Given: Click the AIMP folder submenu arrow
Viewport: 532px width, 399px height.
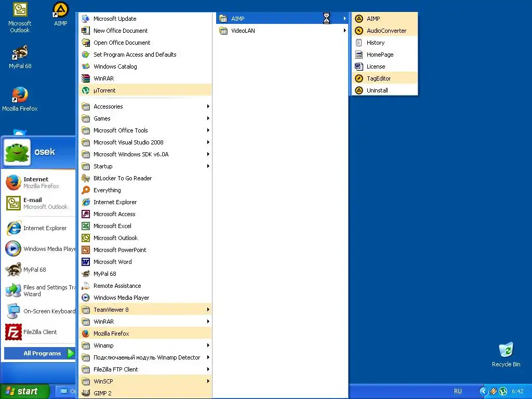Looking at the screenshot, I should click(345, 19).
